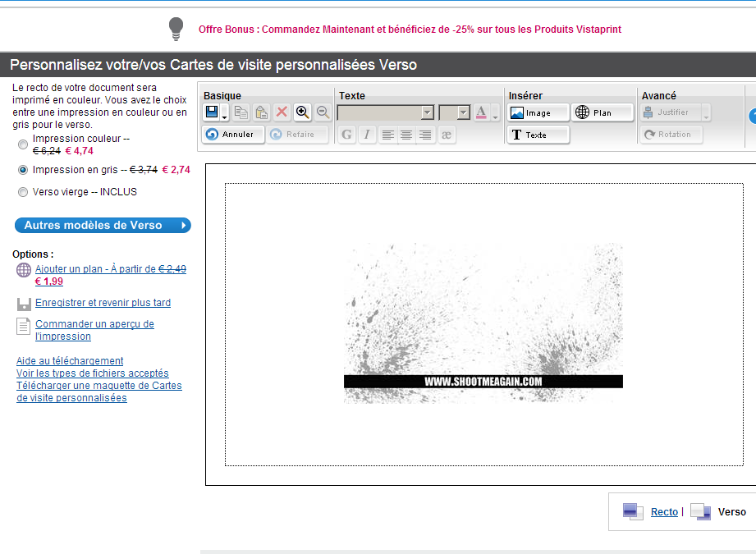This screenshot has width=756, height=554.
Task: Follow the Ajouter un plan link
Action: point(111,275)
